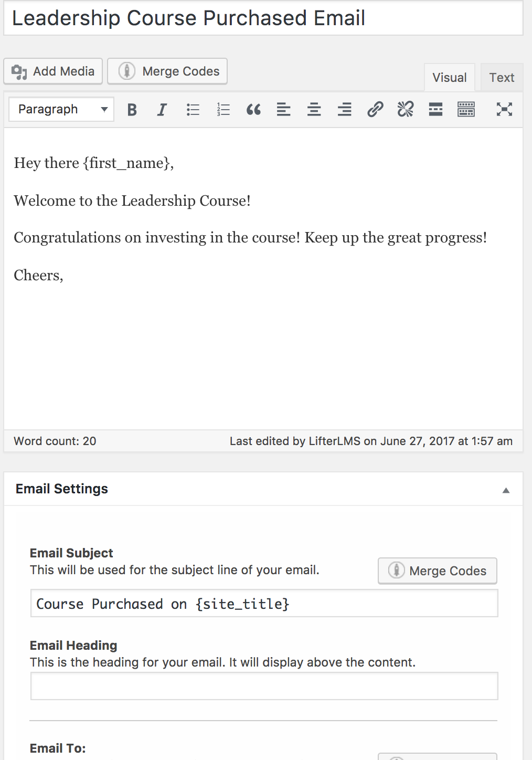Align text to the left

tap(284, 110)
